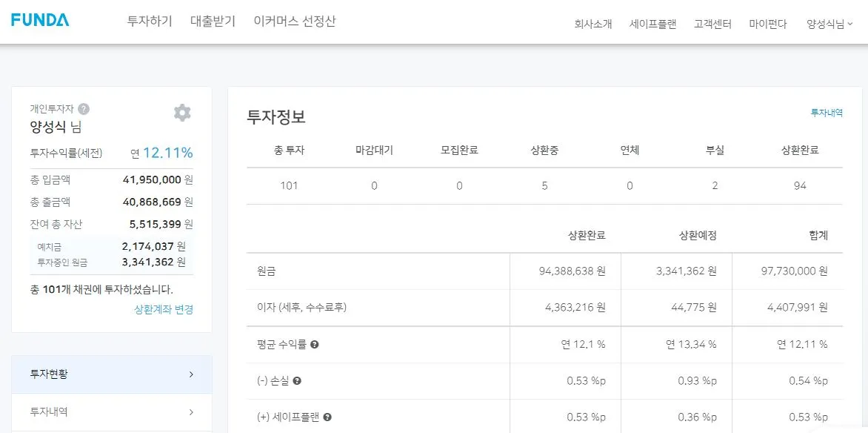
Task: Click the 부실 count value 2
Action: [x=715, y=186]
